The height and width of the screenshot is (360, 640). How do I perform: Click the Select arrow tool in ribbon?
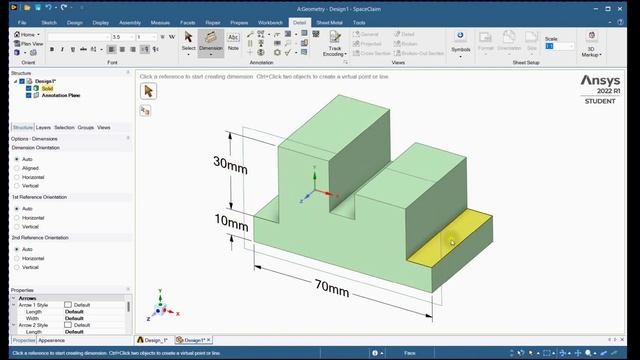point(188,41)
